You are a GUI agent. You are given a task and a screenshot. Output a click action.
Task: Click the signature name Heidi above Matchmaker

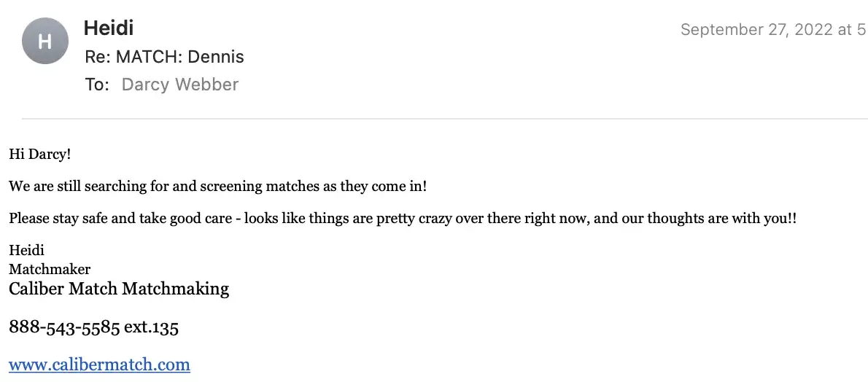pyautogui.click(x=26, y=251)
